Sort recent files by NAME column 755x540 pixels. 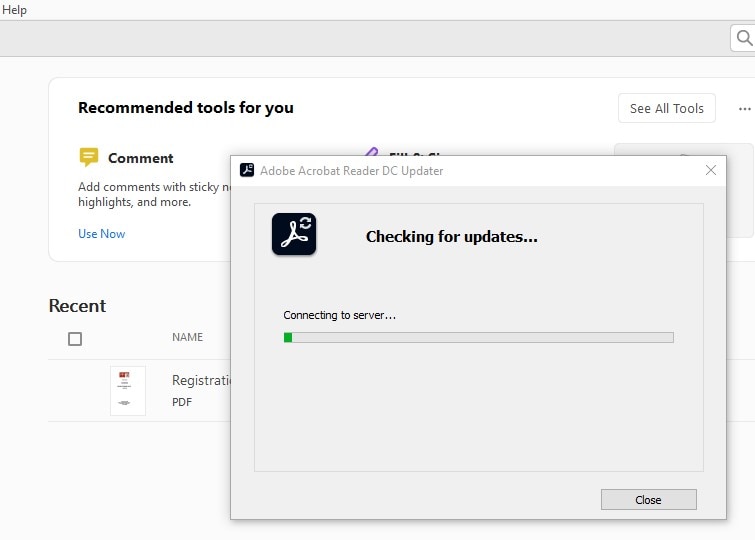(187, 337)
